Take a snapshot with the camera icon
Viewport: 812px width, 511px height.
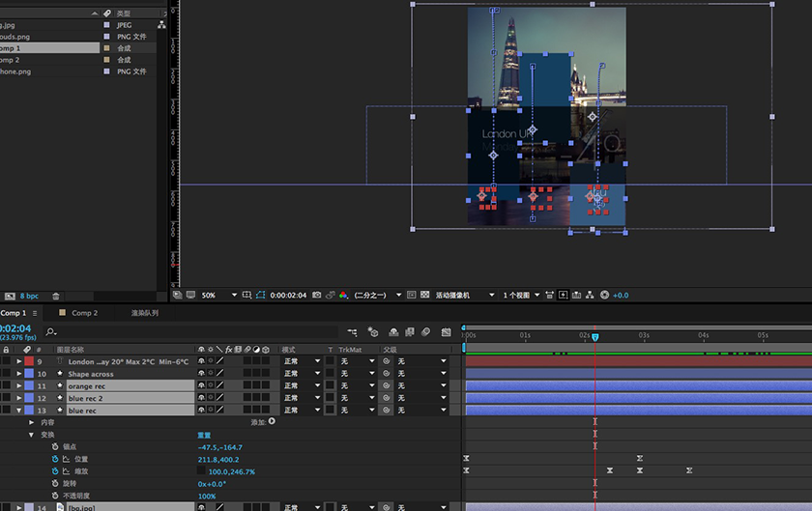pyautogui.click(x=316, y=296)
